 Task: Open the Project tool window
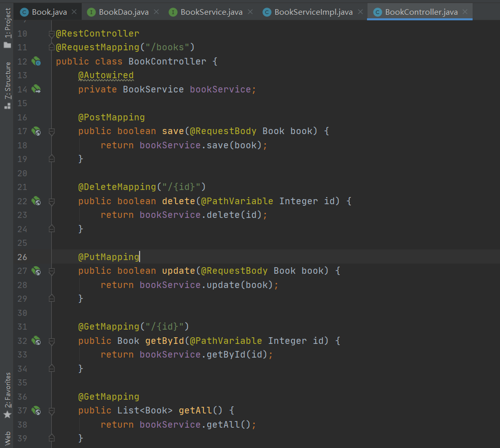(x=7, y=28)
